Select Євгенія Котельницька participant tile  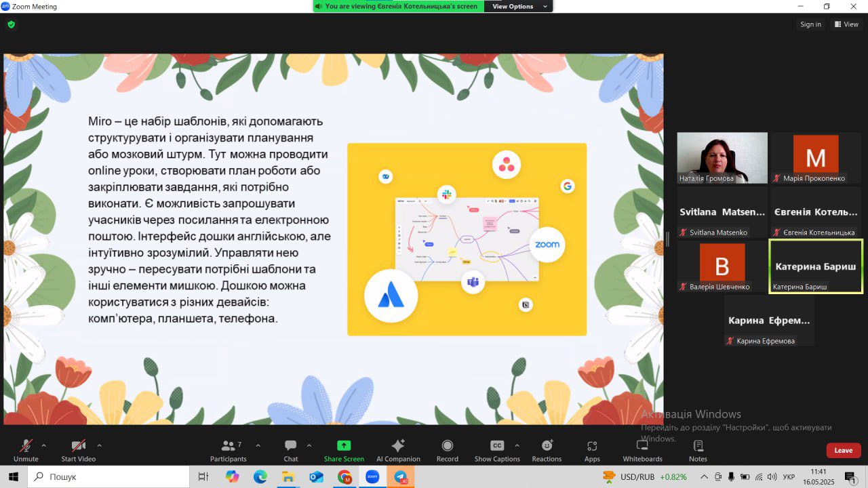816,212
